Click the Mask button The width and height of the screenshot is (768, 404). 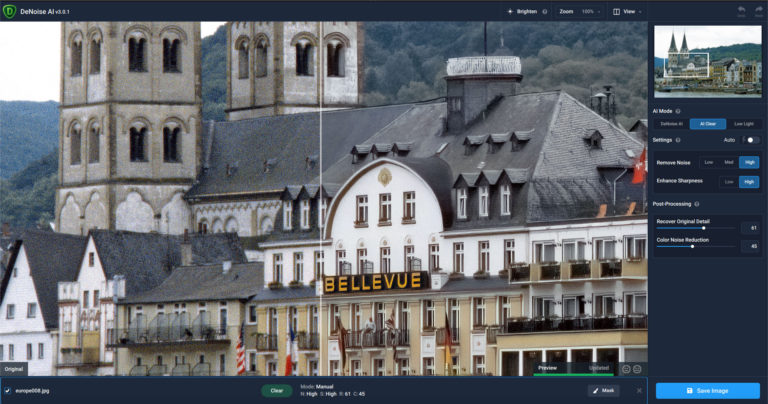[603, 390]
